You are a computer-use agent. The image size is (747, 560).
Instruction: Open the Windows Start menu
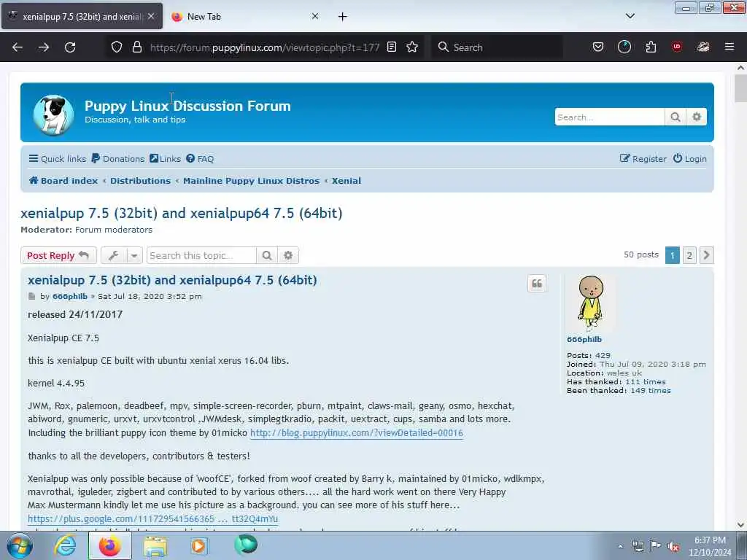[x=20, y=545]
